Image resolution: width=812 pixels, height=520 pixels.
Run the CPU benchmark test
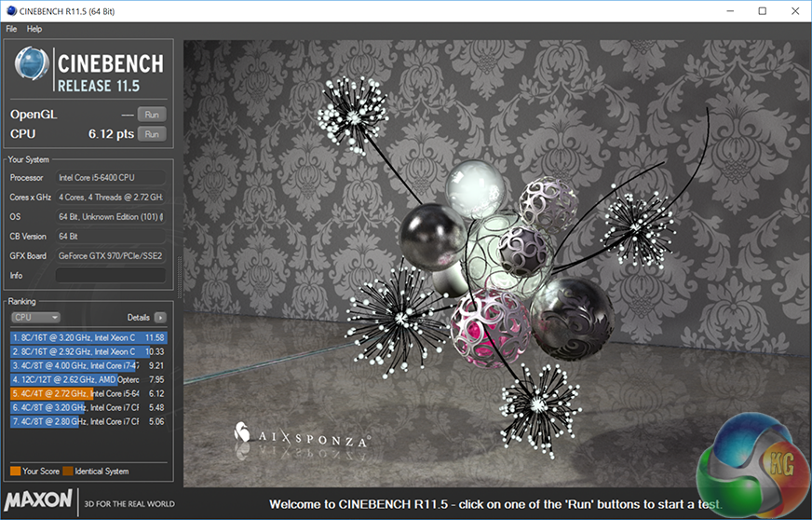coord(151,134)
